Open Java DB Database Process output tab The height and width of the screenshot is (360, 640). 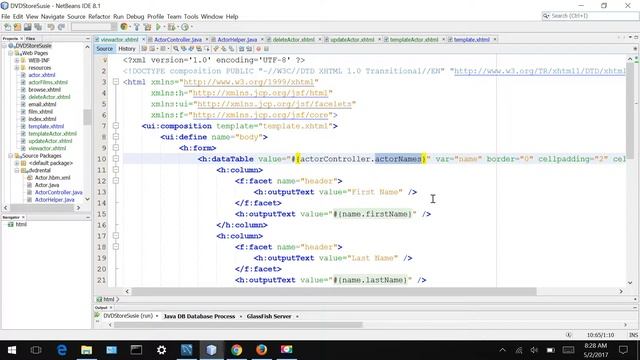199,316
